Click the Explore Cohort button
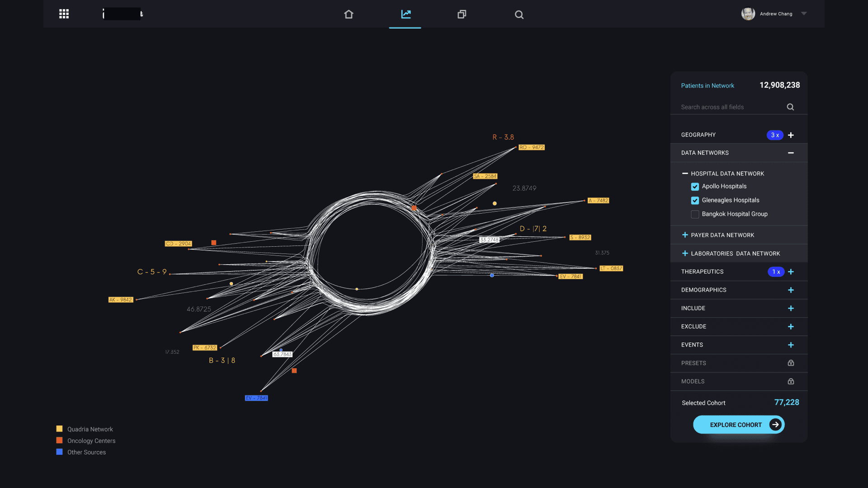The height and width of the screenshot is (488, 868). tap(739, 425)
